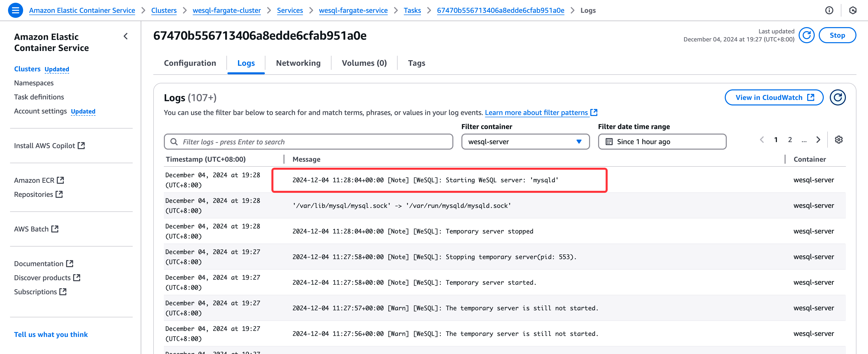Viewport: 868px width, 354px height.
Task: Click Updated badge next to Clusters
Action: (x=57, y=69)
